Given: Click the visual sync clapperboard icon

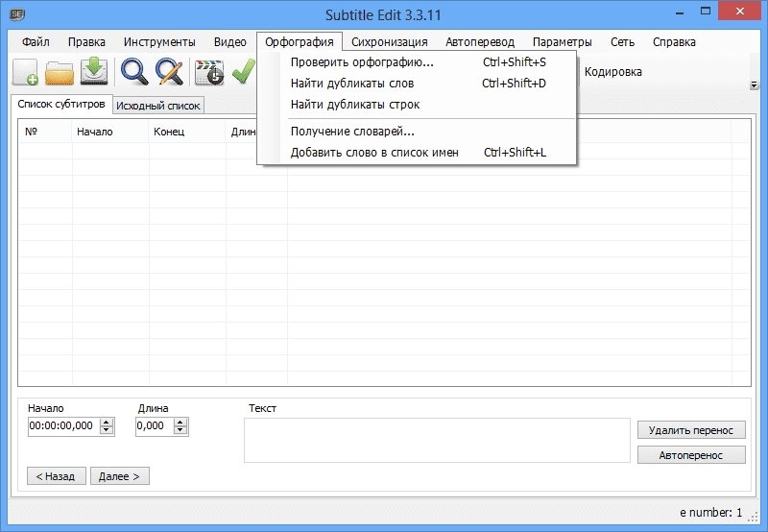Looking at the screenshot, I should click(x=209, y=73).
